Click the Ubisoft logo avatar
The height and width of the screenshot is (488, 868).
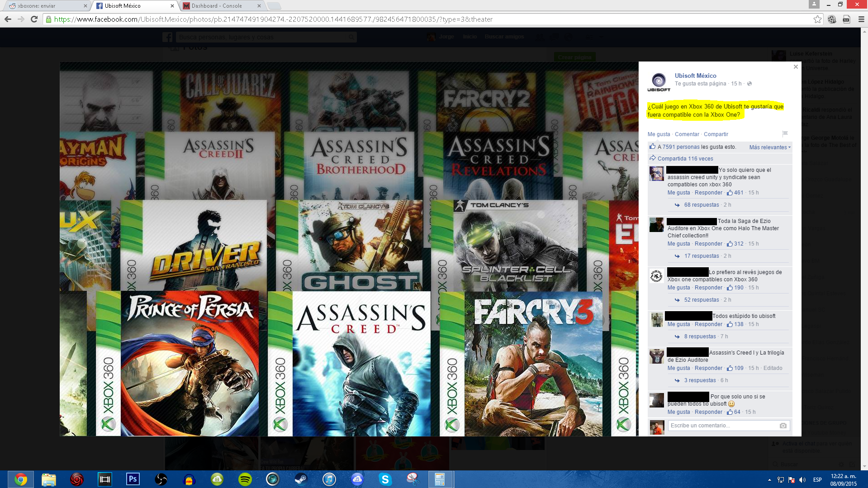659,82
